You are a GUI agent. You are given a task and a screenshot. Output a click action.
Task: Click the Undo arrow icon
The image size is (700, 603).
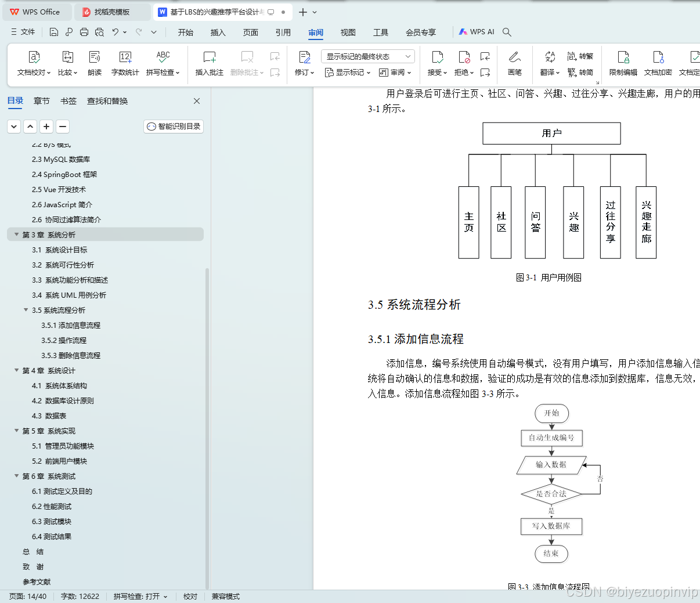pos(116,32)
